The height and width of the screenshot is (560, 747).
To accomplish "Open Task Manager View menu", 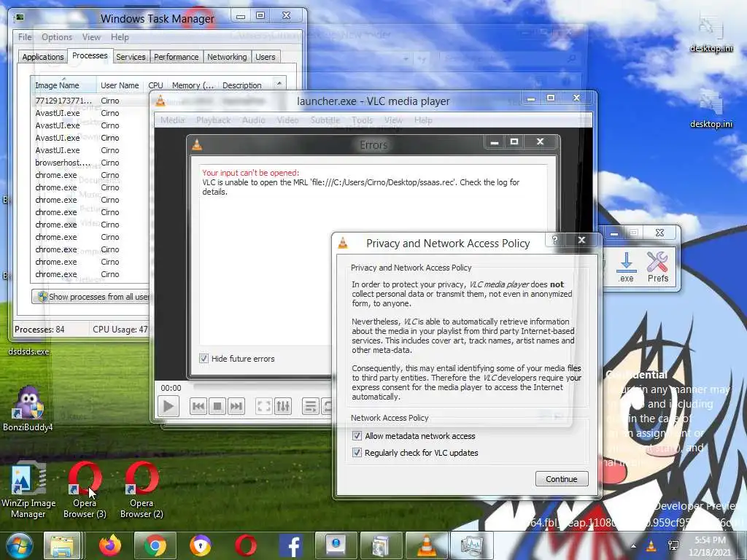I will pos(91,37).
